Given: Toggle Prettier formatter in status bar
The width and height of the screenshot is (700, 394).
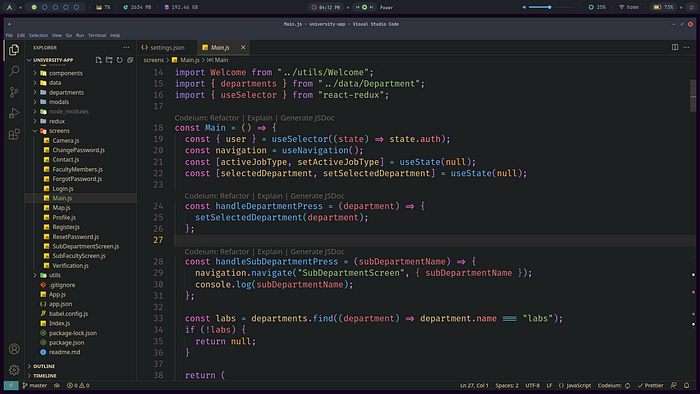Looking at the screenshot, I should click(x=650, y=385).
